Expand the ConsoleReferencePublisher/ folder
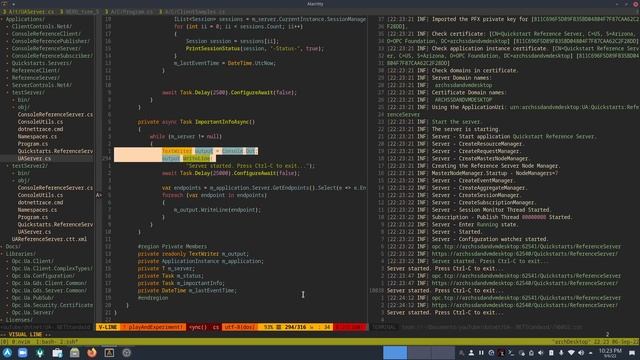The height and width of the screenshot is (360, 640). [x=51, y=41]
